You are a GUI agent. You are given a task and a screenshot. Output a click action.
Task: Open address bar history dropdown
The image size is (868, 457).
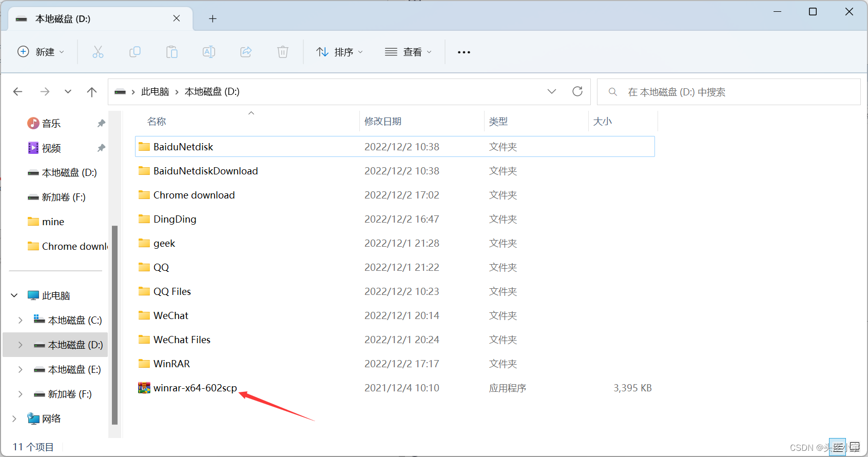[552, 91]
